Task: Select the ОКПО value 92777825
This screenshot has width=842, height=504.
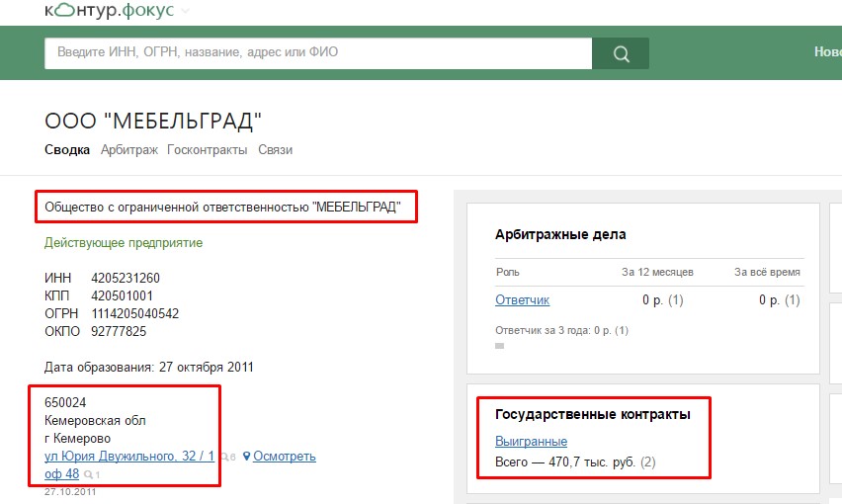Action: [x=119, y=331]
